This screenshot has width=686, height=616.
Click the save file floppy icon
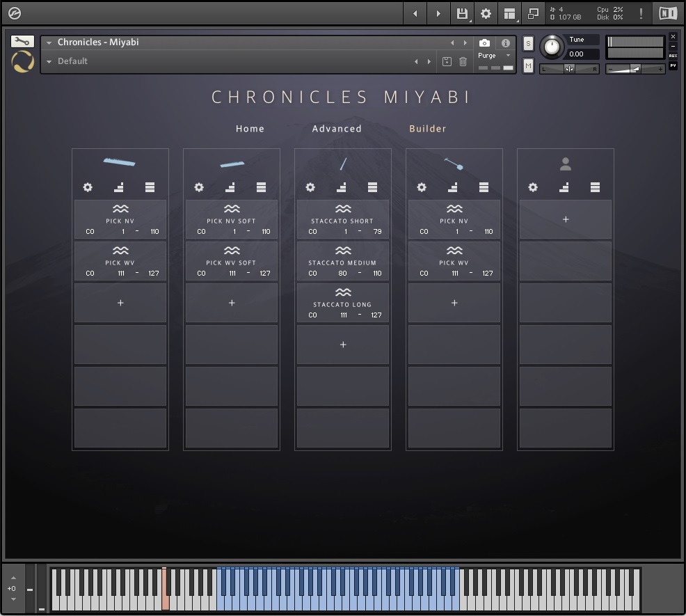(x=462, y=13)
